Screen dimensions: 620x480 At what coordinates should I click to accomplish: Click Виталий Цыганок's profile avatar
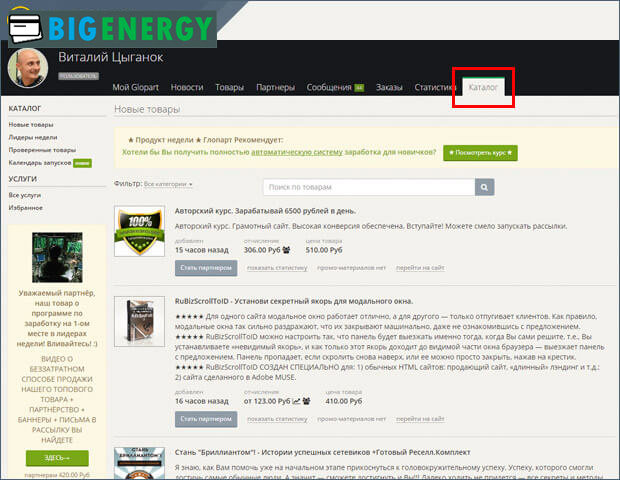tap(27, 67)
